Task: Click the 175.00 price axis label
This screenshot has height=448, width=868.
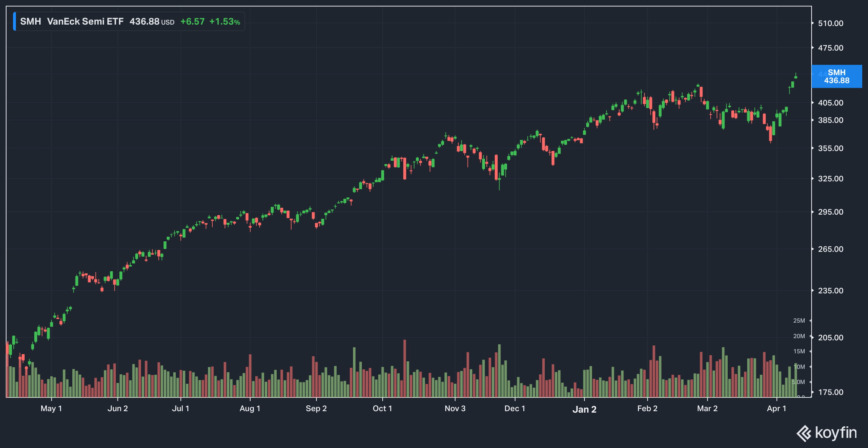Action: (830, 392)
